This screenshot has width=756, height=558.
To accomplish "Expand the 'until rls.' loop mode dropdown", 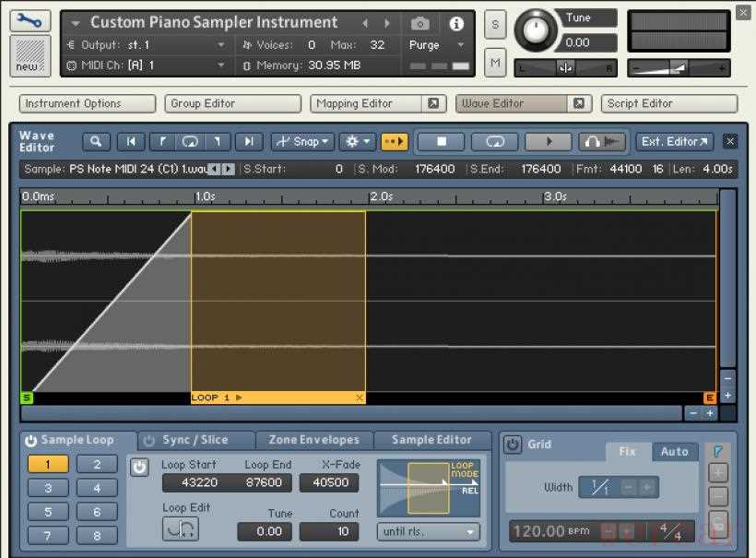I will (429, 531).
